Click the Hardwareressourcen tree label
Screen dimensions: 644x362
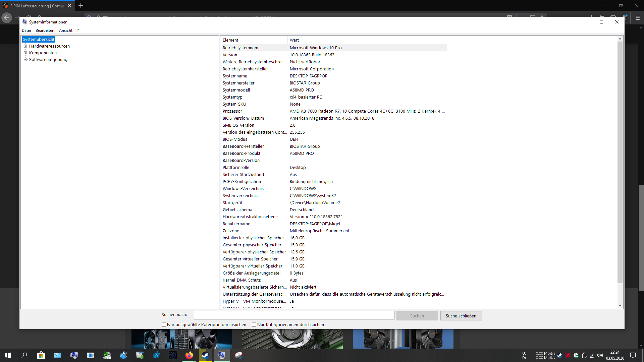coord(49,46)
